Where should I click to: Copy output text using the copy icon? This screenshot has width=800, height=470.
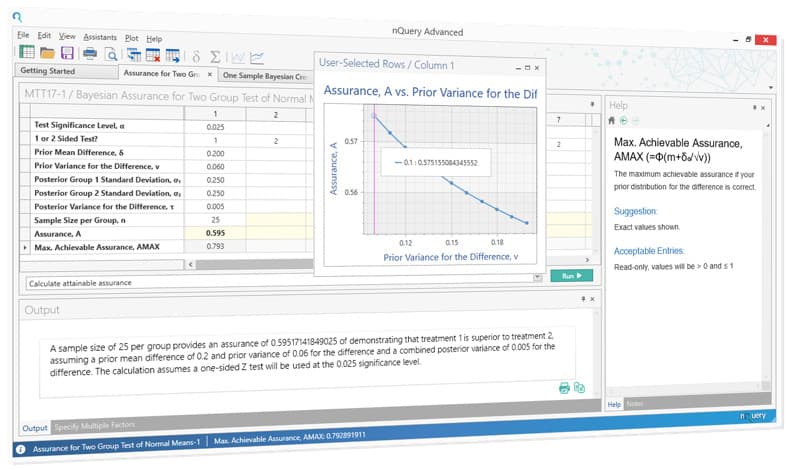pyautogui.click(x=579, y=387)
